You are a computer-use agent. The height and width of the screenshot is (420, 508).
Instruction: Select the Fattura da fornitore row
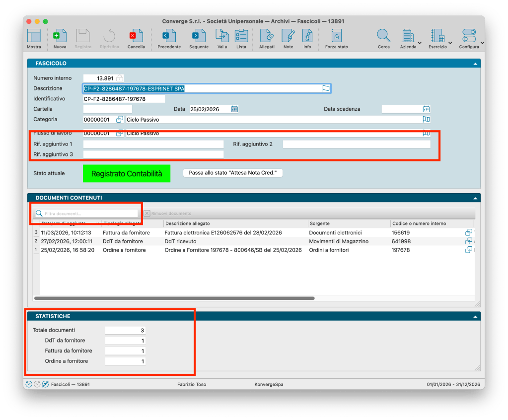click(x=254, y=232)
